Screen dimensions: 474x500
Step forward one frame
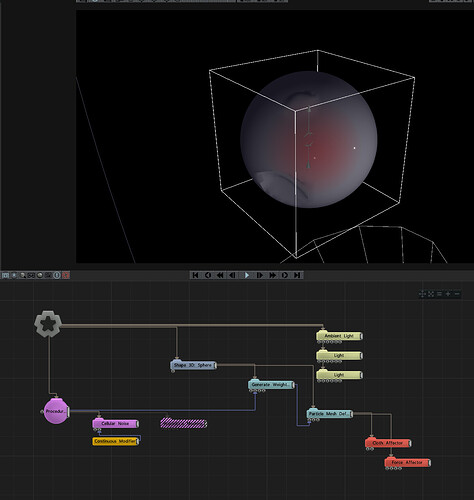pyautogui.click(x=259, y=275)
